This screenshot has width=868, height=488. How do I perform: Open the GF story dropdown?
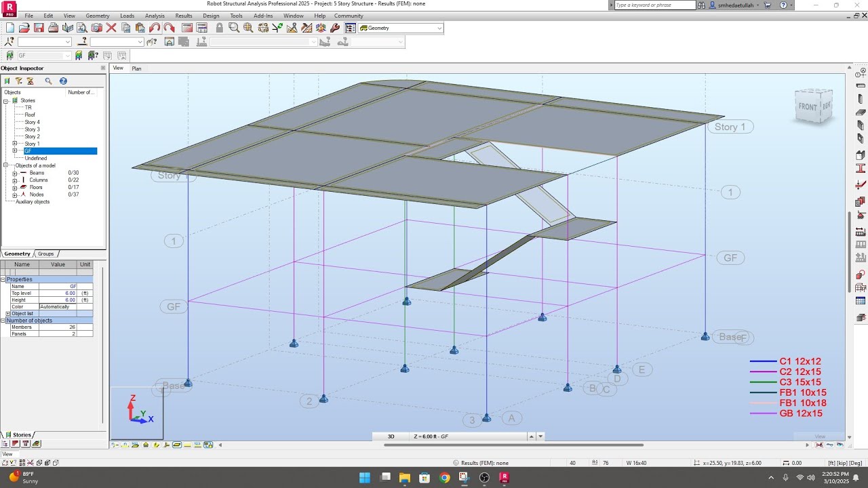67,56
